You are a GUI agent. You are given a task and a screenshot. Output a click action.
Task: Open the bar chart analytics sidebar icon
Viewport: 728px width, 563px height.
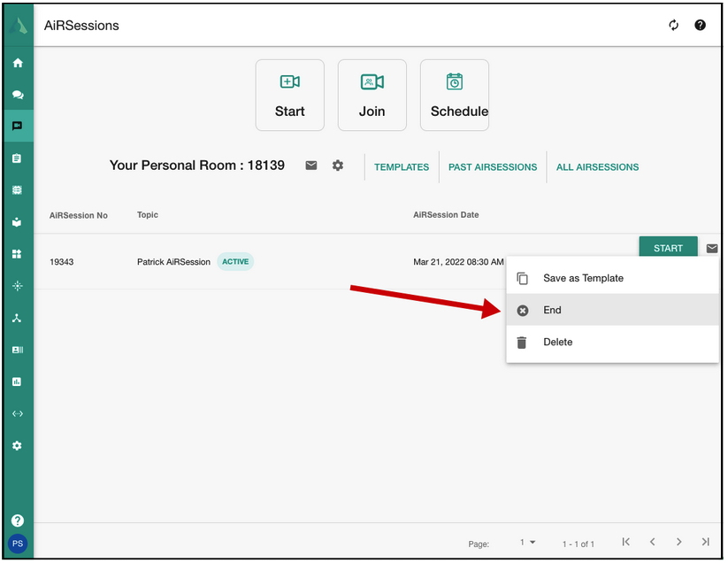pyautogui.click(x=17, y=382)
